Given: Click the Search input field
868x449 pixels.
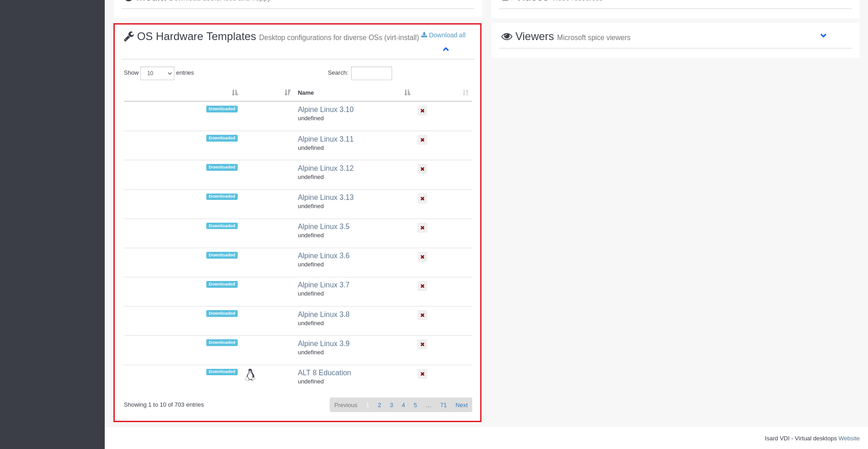Looking at the screenshot, I should 371,73.
